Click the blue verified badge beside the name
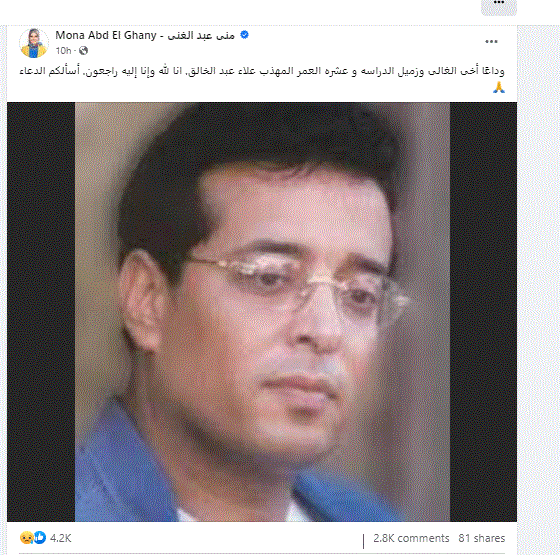Screen dimensions: 560x555 pyautogui.click(x=244, y=35)
